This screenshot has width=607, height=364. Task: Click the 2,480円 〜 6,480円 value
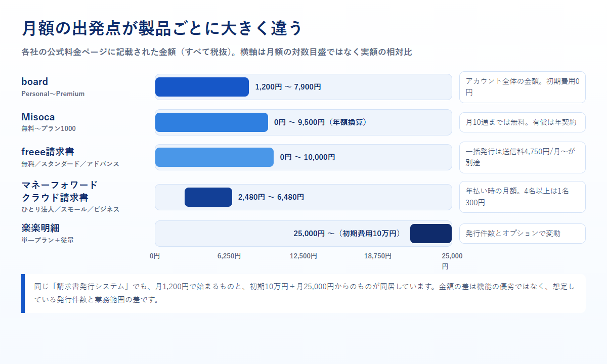point(271,197)
